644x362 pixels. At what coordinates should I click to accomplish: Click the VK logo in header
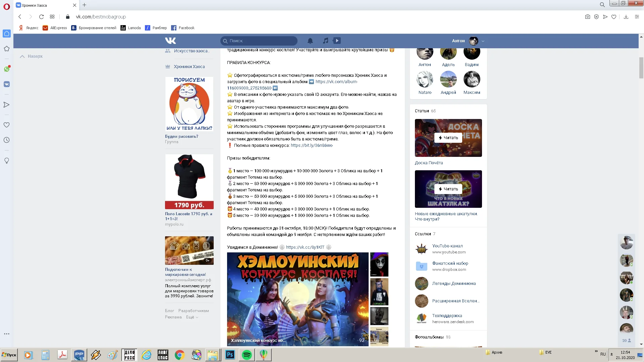pyautogui.click(x=170, y=41)
